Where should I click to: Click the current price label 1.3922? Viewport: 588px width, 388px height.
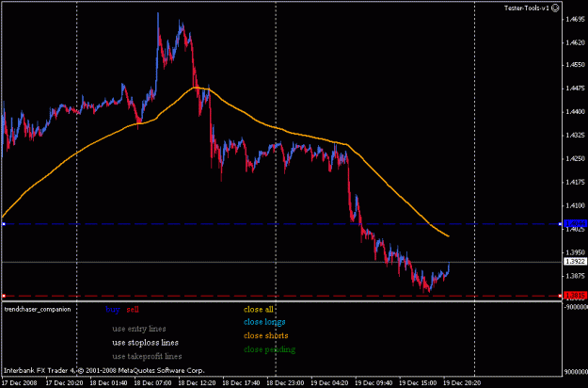(575, 262)
